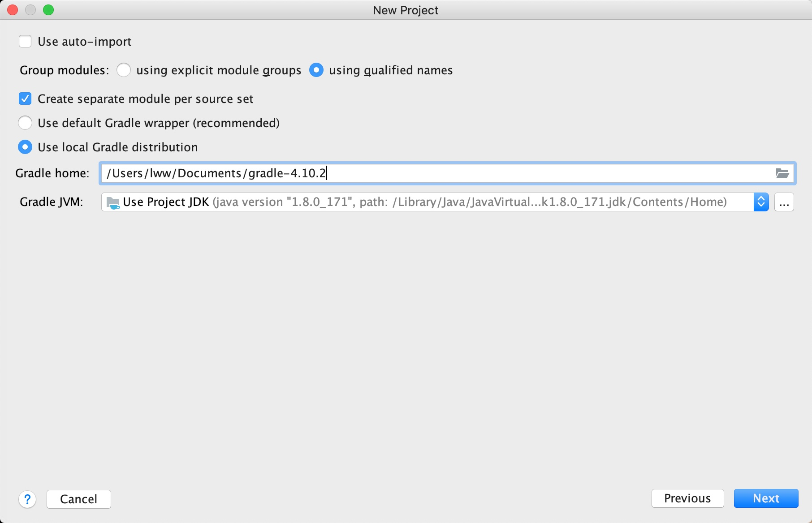Select Use local Gradle distribution radio
This screenshot has height=523, width=812.
(x=25, y=147)
